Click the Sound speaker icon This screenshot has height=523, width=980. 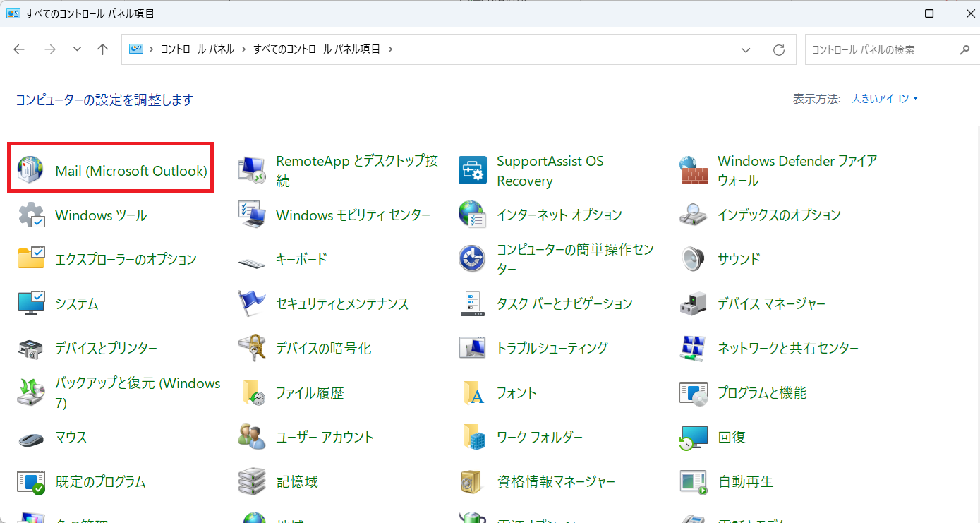[x=693, y=259]
